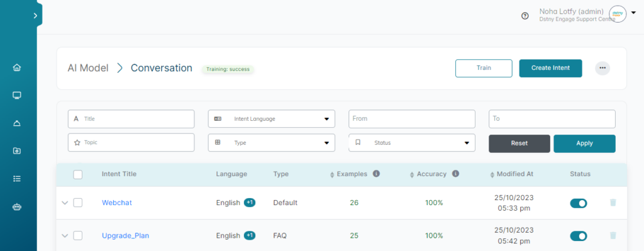Sort by Modified At column
The height and width of the screenshot is (251, 644).
pos(492,175)
